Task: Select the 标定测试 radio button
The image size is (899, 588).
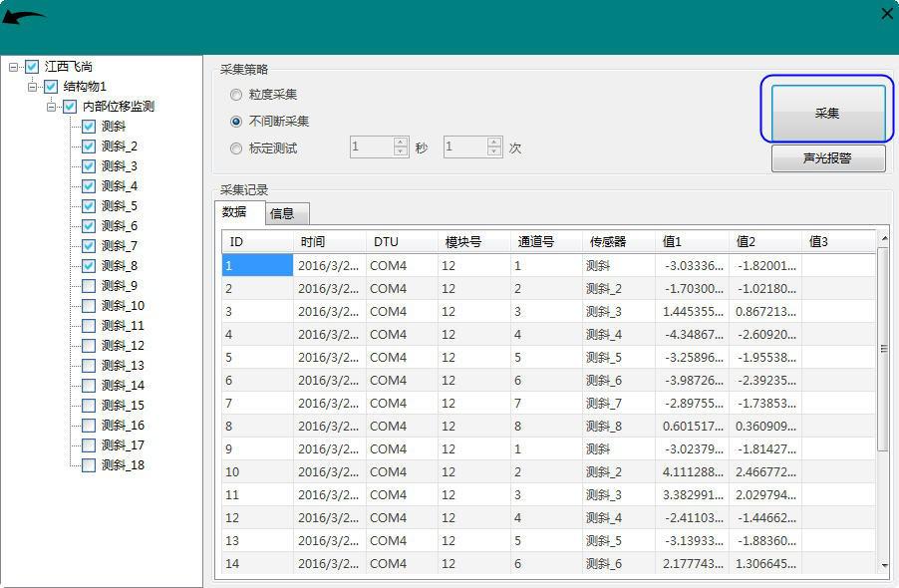Action: click(x=235, y=148)
